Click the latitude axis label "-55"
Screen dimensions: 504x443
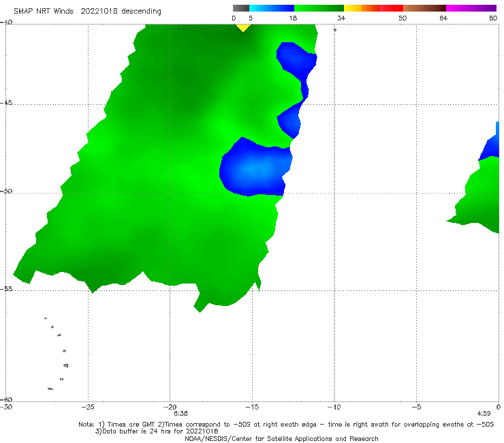pyautogui.click(x=6, y=289)
